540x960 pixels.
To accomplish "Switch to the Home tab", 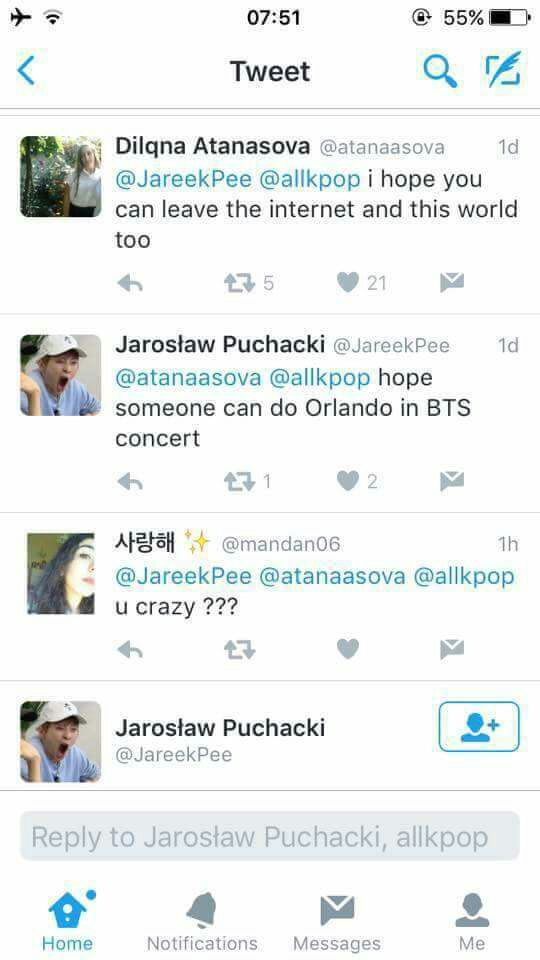I will pyautogui.click(x=68, y=921).
